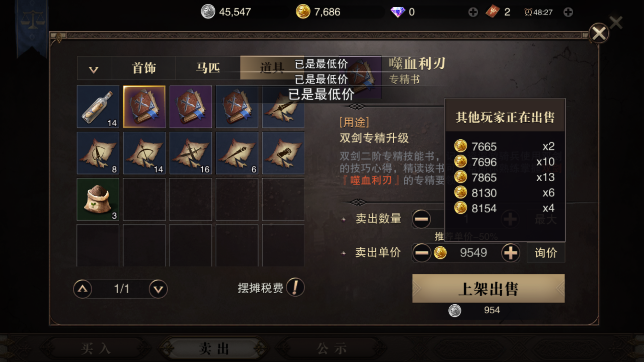Open the stall tax info exclamation icon
Image resolution: width=644 pixels, height=362 pixels.
(x=295, y=287)
